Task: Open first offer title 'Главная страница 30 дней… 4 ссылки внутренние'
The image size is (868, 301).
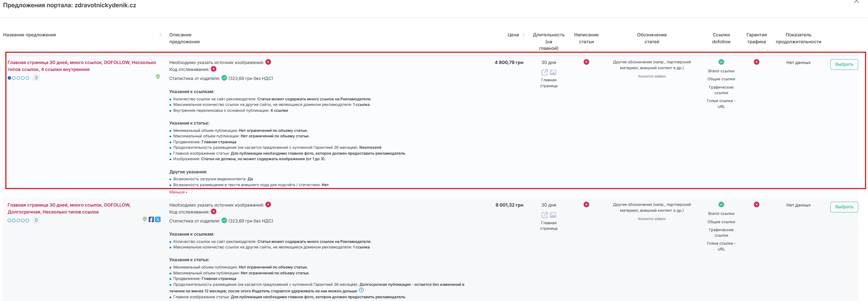Action: pos(82,66)
